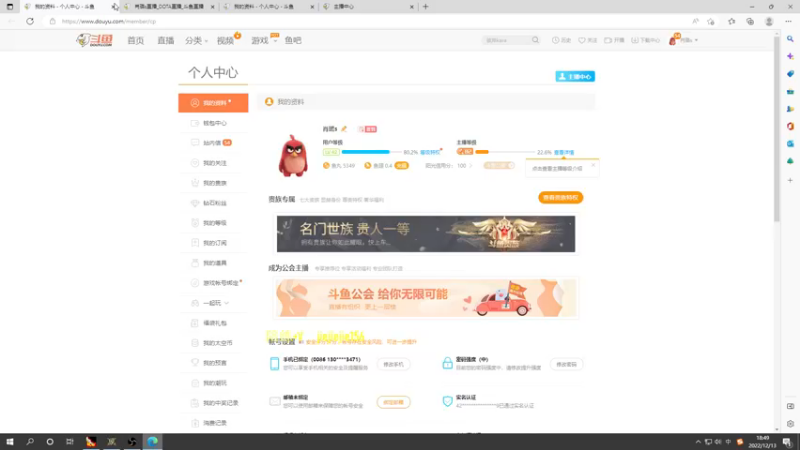Viewport: 800px width, 450px height.
Task: Click the orange 查看贵族特权 button
Action: (560, 197)
